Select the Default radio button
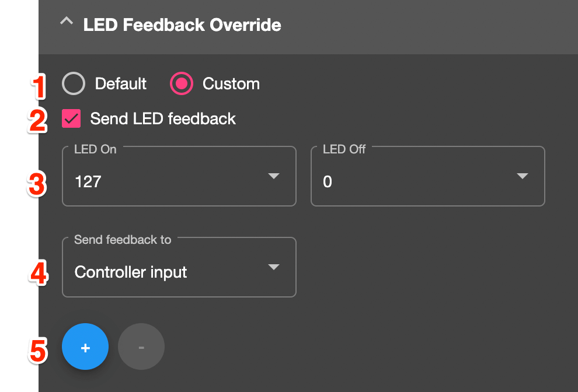 (x=74, y=84)
